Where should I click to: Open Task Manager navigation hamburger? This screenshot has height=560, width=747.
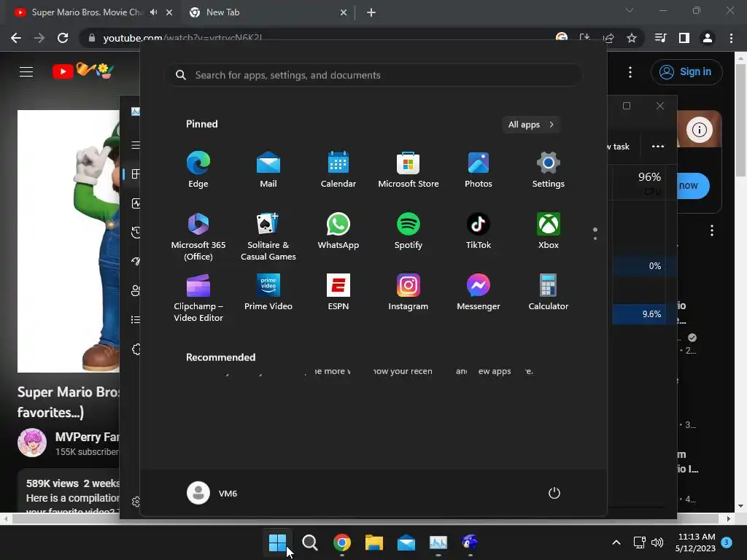coord(136,145)
